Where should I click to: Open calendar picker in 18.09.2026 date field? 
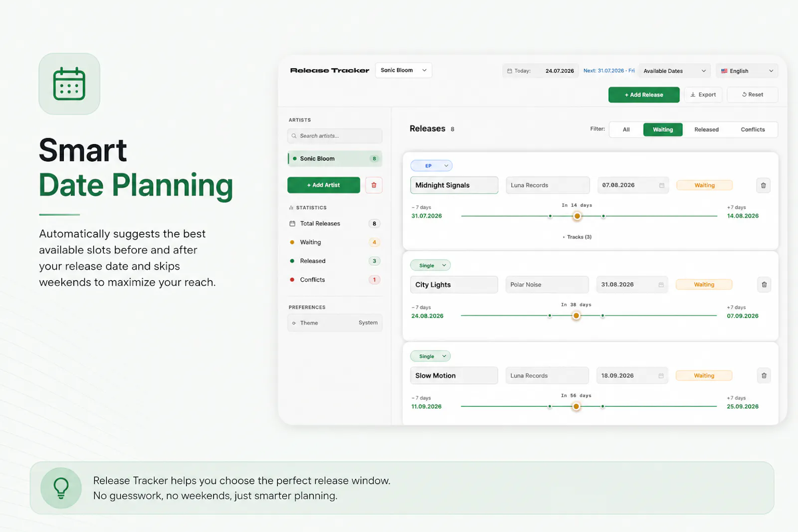click(661, 376)
